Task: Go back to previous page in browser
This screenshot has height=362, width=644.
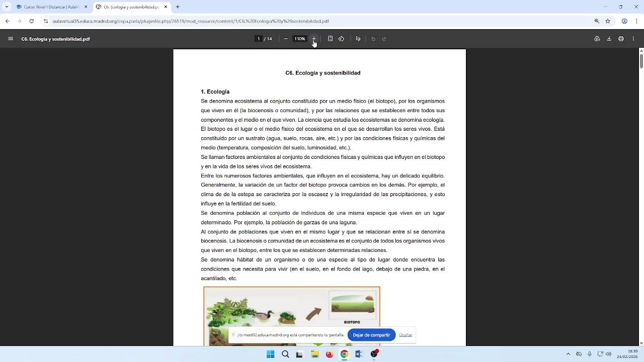Action: click(7, 21)
